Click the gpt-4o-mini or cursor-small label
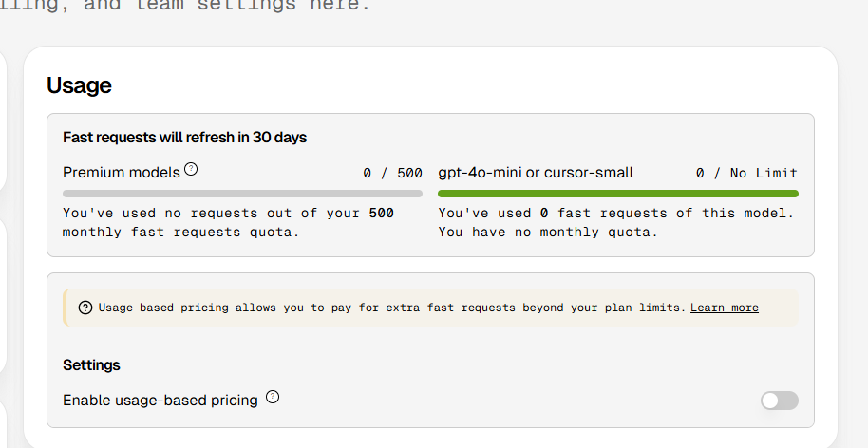Screen dimensions: 868x448 536,173
